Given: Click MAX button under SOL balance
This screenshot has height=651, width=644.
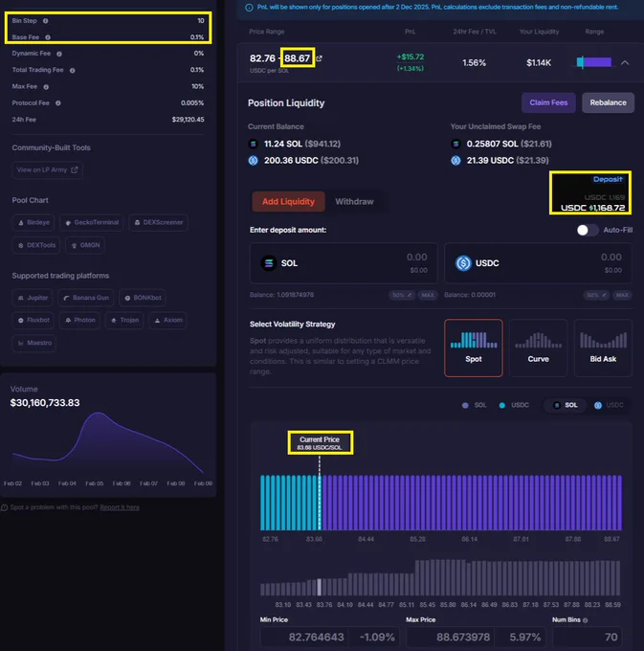Looking at the screenshot, I should pyautogui.click(x=428, y=295).
